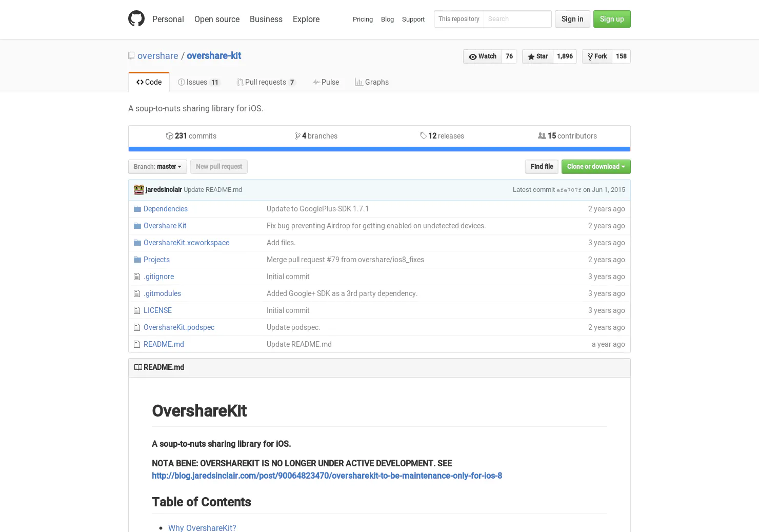View the 1,896 stargazers count
The height and width of the screenshot is (532, 759).
565,56
